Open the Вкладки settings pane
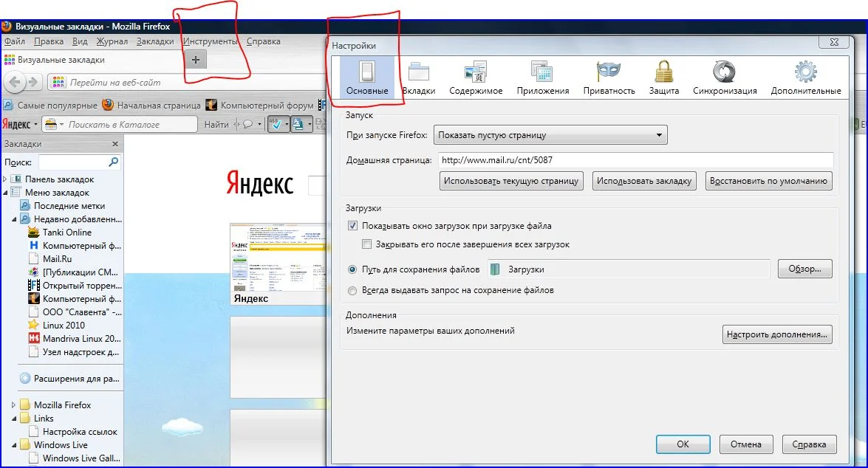Image resolution: width=868 pixels, height=468 pixels. pyautogui.click(x=419, y=78)
